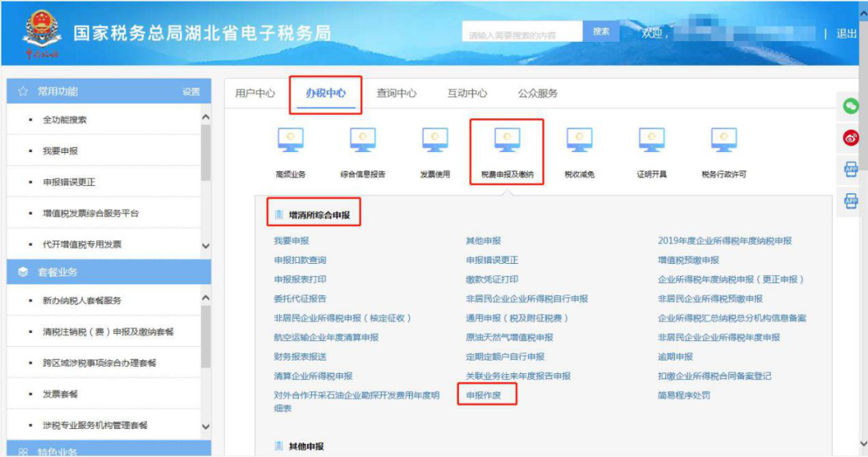868x457 pixels.
Task: Click the down arrow of 常用功能 list scrollbar
Action: (206, 246)
